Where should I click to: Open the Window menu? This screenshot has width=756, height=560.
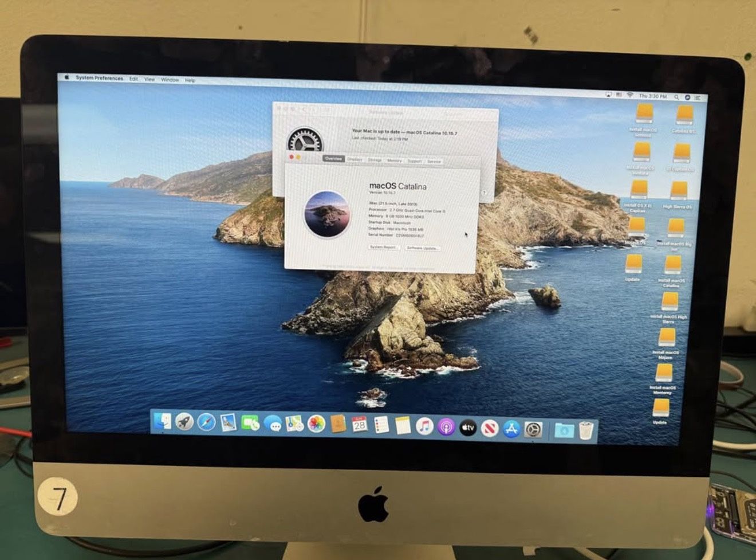170,80
